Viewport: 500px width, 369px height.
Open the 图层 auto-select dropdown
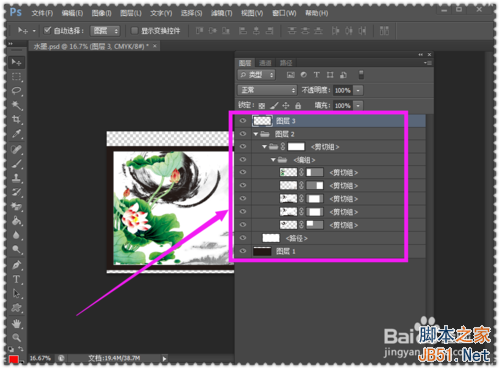(x=105, y=31)
